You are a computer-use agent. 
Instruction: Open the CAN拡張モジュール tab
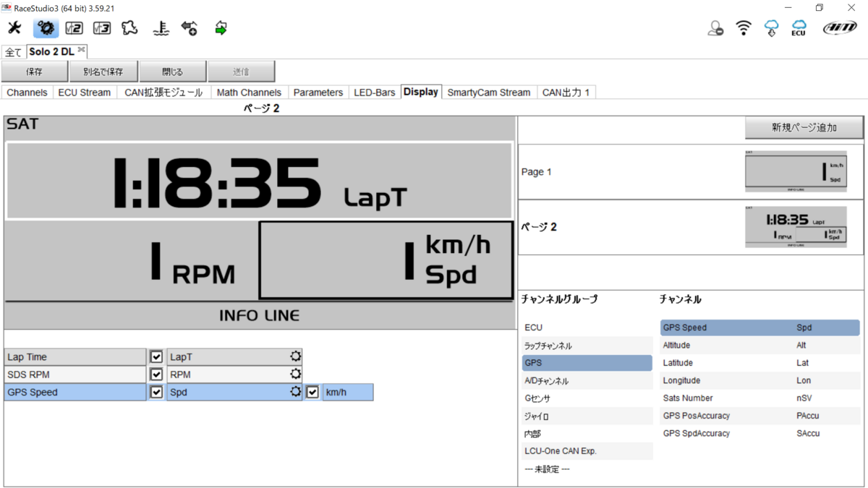click(163, 93)
